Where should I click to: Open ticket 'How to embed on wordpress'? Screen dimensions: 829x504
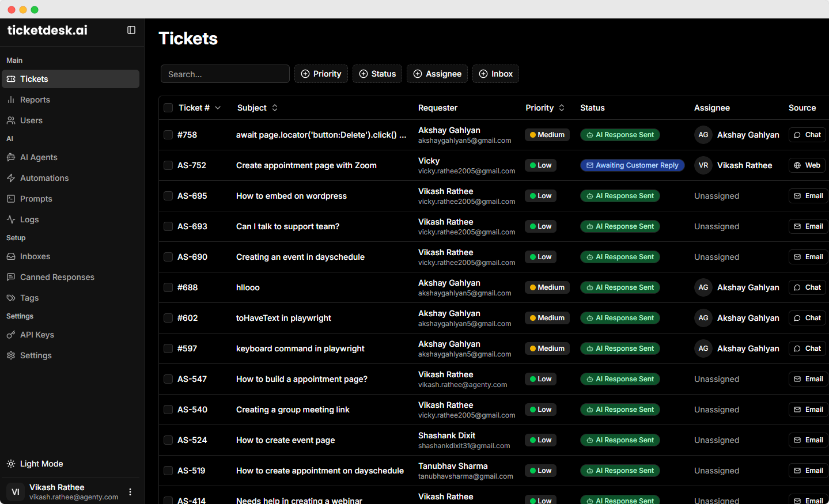point(292,196)
